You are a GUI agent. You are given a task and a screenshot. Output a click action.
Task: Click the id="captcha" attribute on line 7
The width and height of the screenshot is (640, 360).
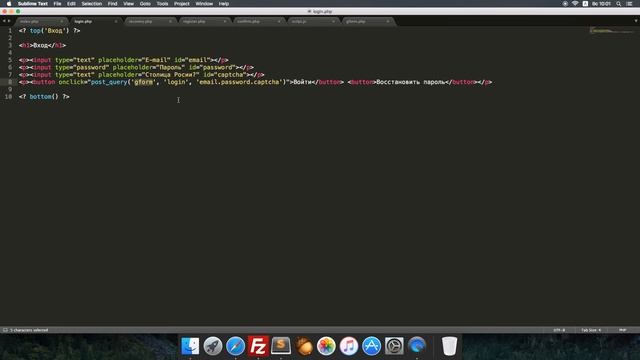225,75
